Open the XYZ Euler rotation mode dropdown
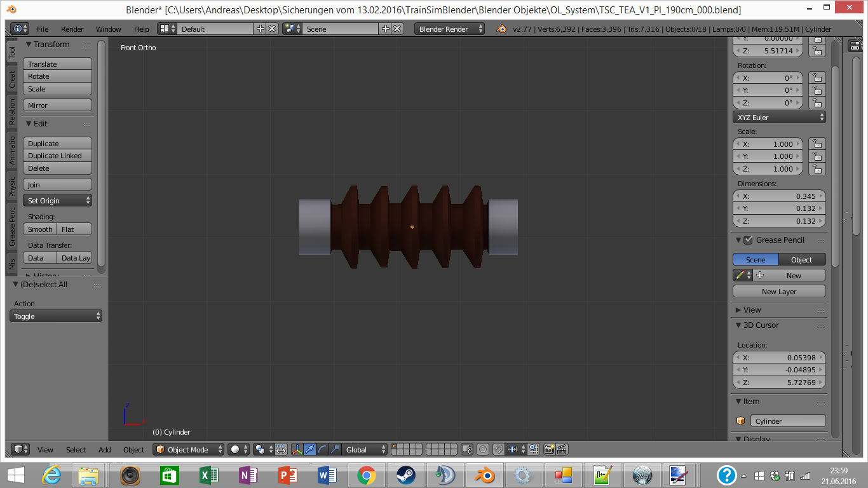The height and width of the screenshot is (488, 868). [779, 118]
